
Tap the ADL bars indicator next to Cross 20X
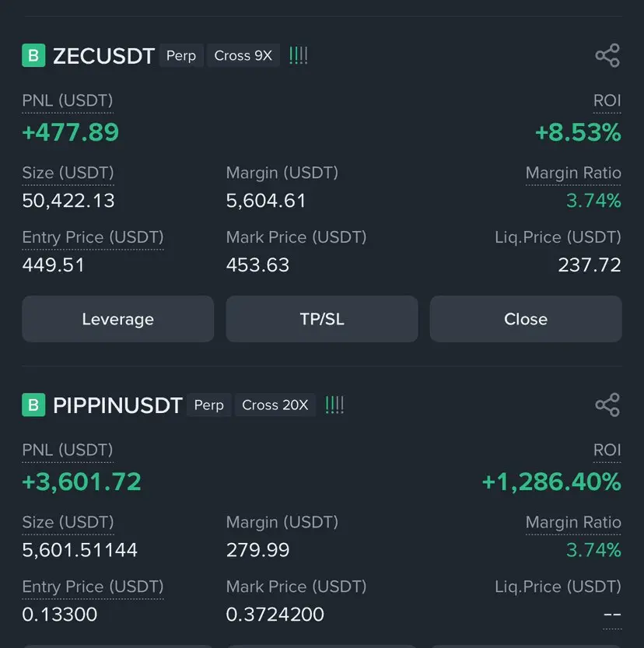334,405
